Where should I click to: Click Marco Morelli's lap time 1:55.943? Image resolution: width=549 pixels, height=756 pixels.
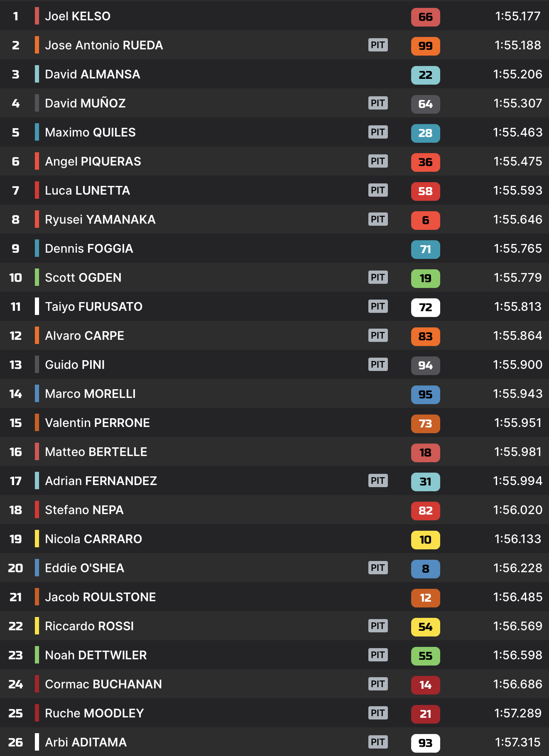517,394
